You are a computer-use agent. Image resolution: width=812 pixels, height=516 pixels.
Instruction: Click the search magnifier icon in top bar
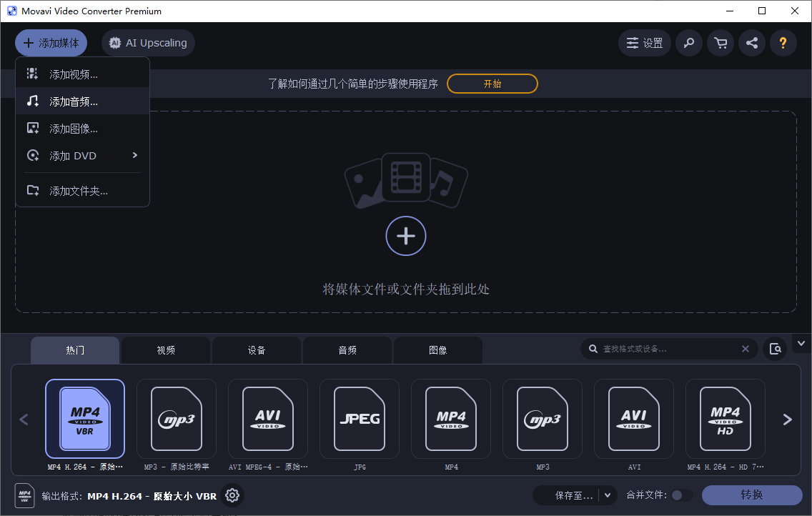pos(688,43)
